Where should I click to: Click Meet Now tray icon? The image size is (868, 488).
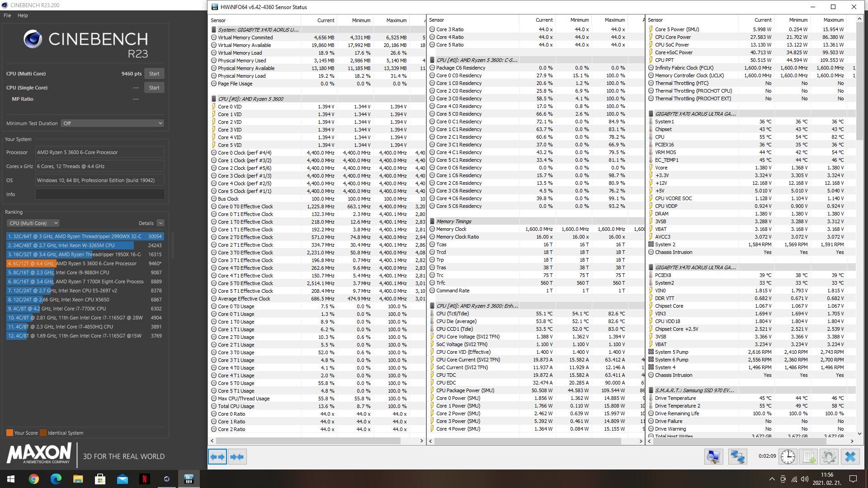tap(783, 479)
